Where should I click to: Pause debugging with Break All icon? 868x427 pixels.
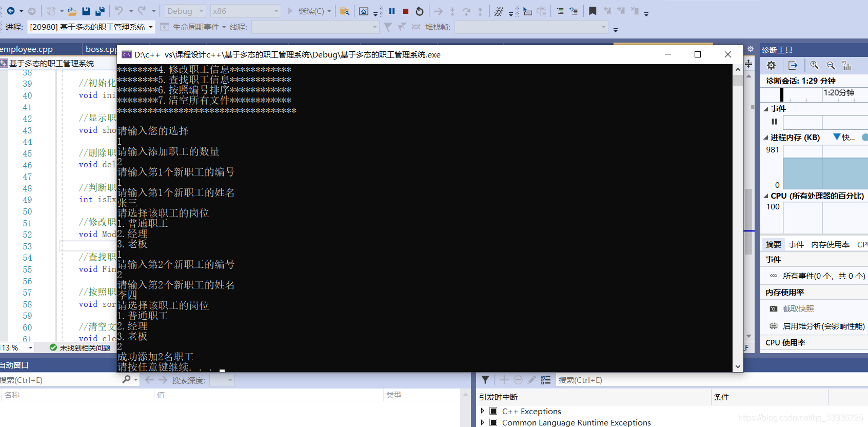[392, 11]
